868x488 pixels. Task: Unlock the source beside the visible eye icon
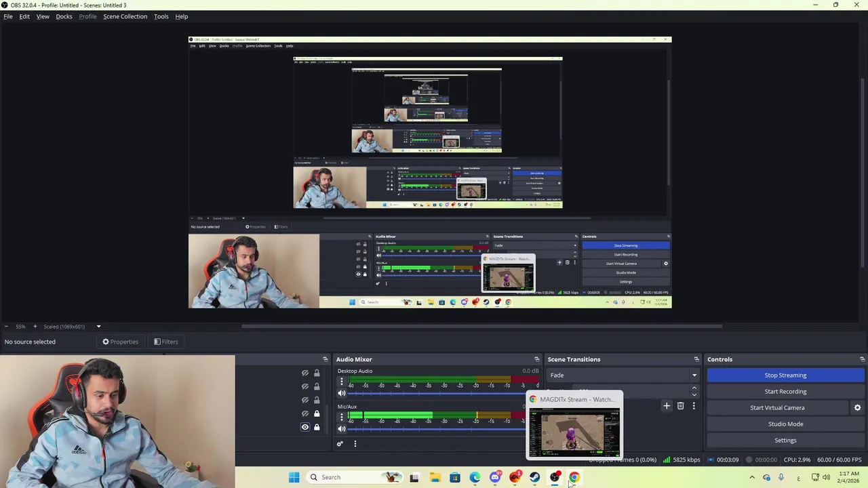click(317, 427)
